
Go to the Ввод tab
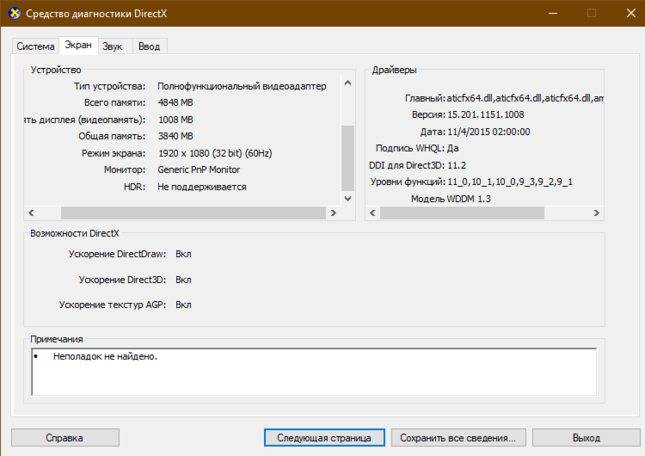[149, 46]
